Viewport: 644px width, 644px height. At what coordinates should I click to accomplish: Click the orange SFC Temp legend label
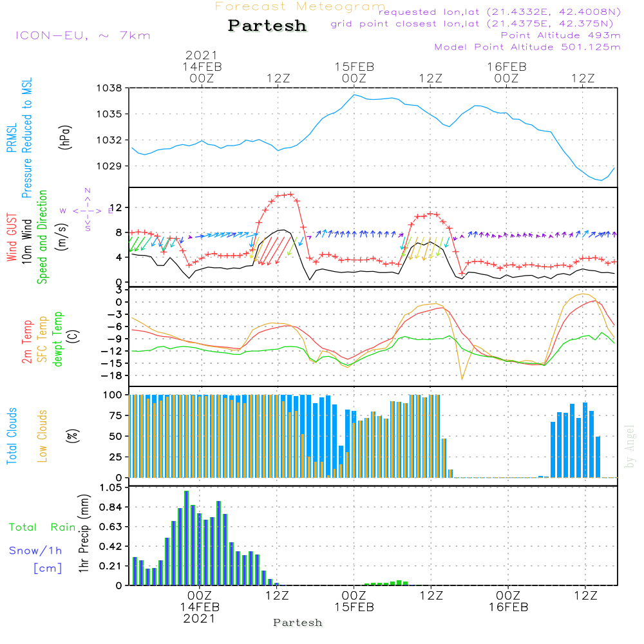43,339
